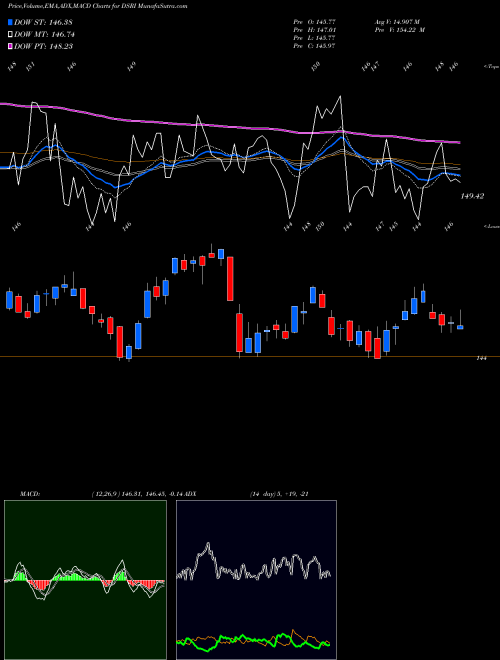The width and height of the screenshot is (500, 660).
Task: Open the green MACD histogram panel
Action: 85,580
